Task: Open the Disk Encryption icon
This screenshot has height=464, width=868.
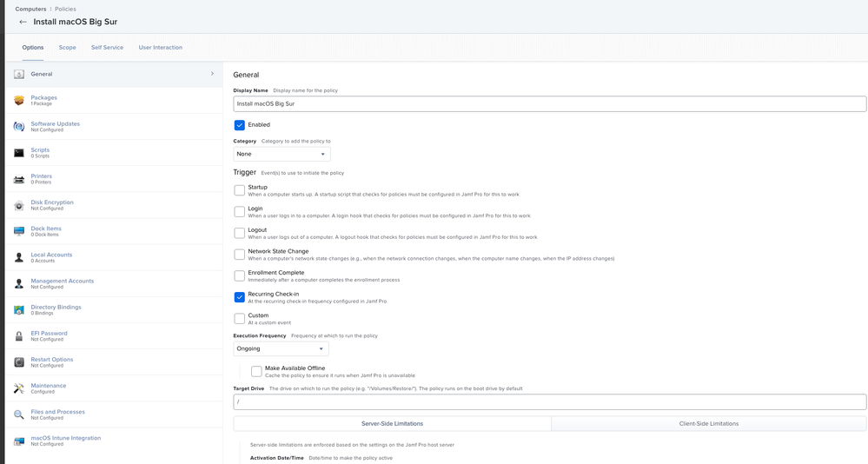Action: [19, 205]
